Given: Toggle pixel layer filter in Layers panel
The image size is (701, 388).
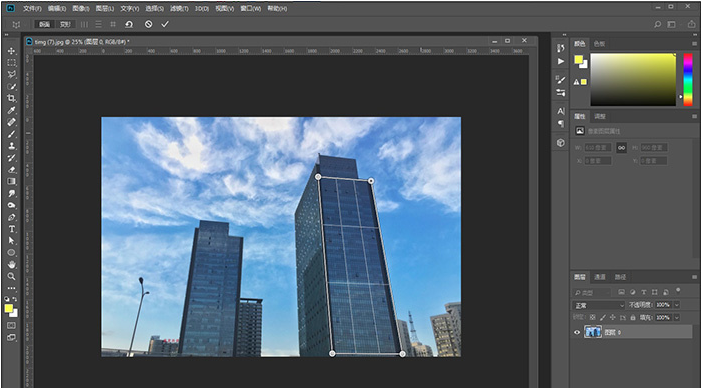Looking at the screenshot, I should click(x=621, y=292).
